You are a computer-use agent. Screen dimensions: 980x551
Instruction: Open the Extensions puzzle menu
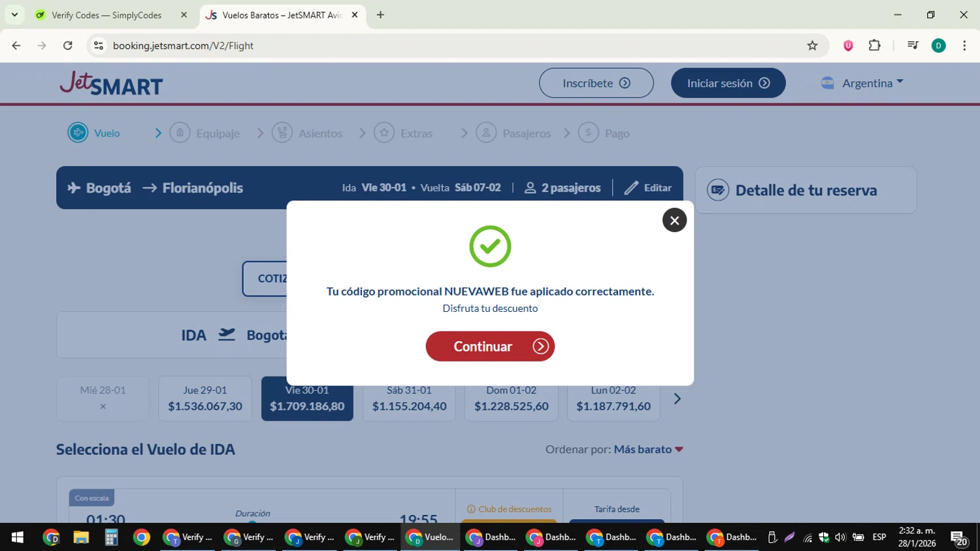[874, 46]
